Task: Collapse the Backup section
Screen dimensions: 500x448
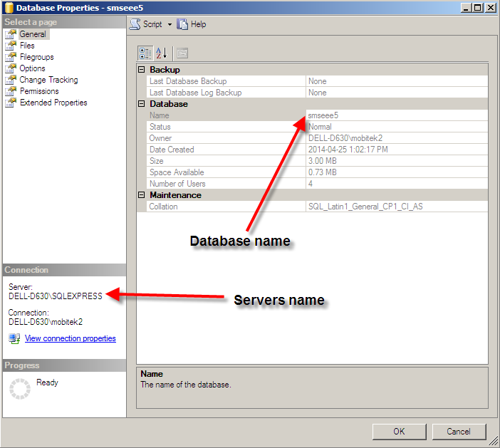Action: pyautogui.click(x=142, y=70)
